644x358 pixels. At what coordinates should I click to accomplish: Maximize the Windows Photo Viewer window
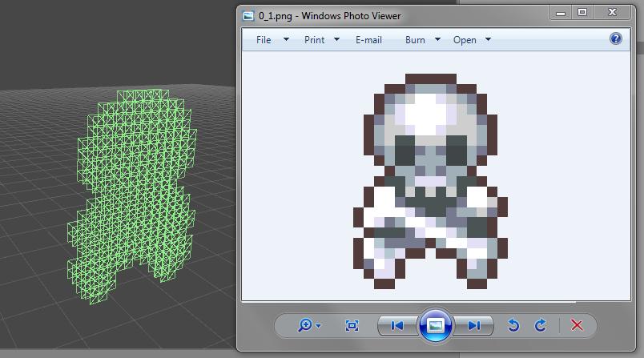(582, 13)
